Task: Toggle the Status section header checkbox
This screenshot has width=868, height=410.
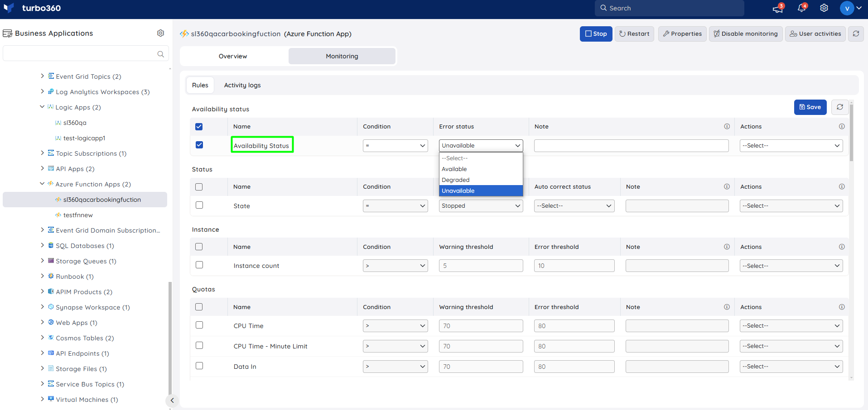Action: 199,187
